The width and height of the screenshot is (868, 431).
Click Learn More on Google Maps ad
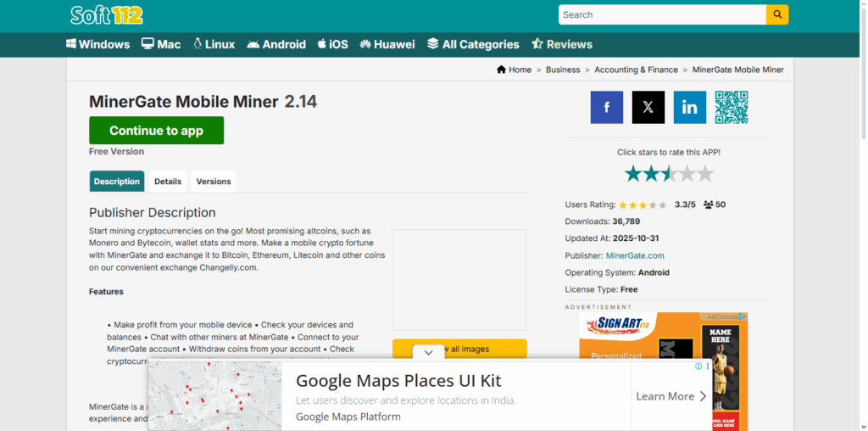(x=671, y=396)
